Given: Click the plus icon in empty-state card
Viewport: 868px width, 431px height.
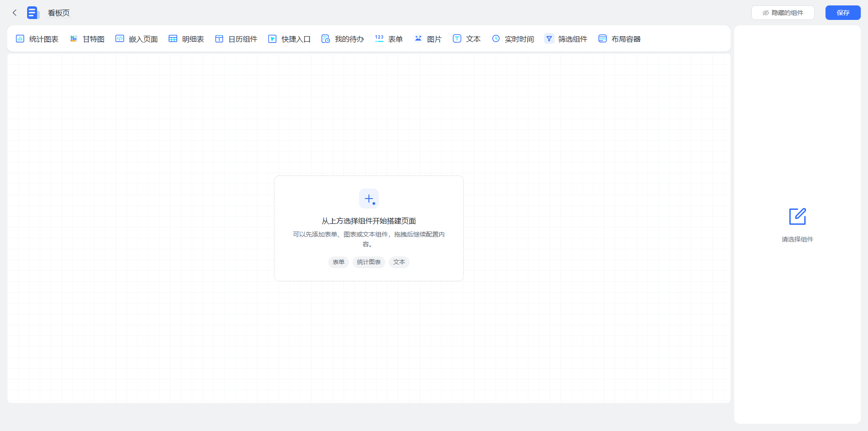Looking at the screenshot, I should pyautogui.click(x=369, y=199).
